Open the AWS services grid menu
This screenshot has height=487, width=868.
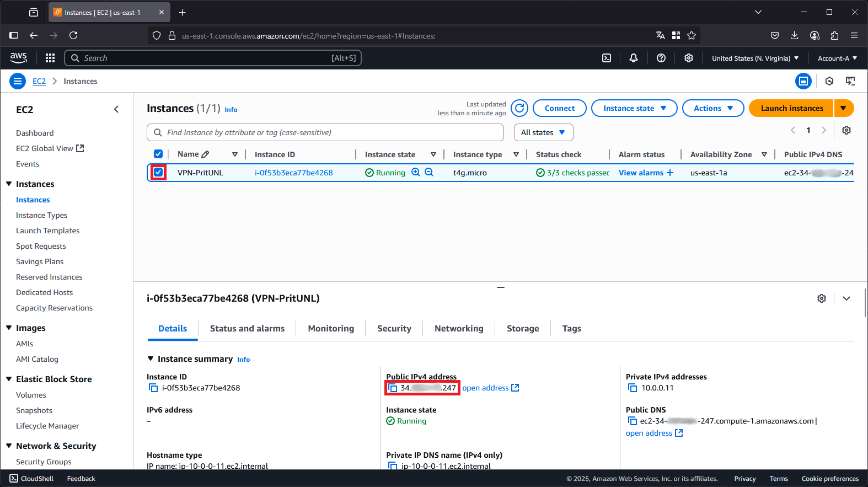tap(50, 58)
